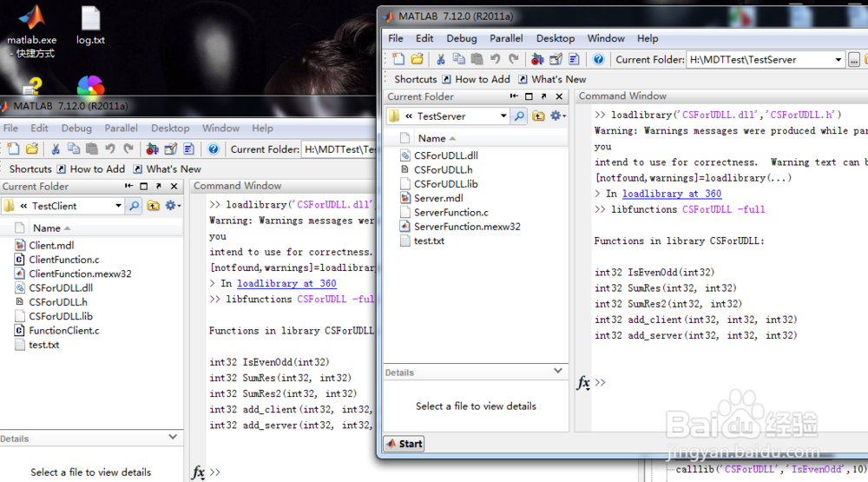Click Copy icon in TestServer MATLAB toolbar
This screenshot has width=868, height=482.
tap(458, 59)
